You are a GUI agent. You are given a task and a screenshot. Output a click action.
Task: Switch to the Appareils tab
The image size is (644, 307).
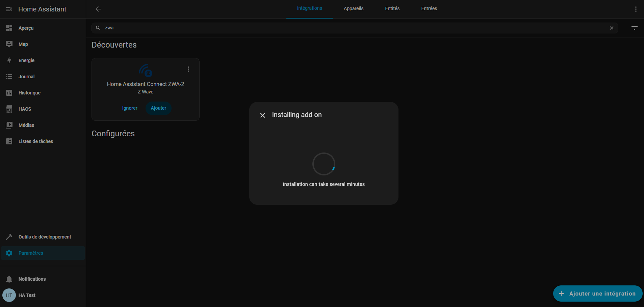click(353, 8)
